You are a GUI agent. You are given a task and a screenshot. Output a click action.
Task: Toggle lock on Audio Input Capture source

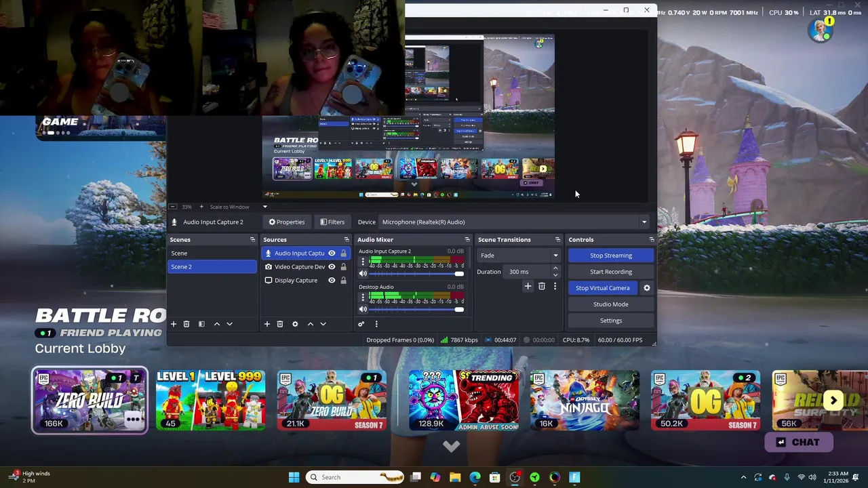coord(344,253)
